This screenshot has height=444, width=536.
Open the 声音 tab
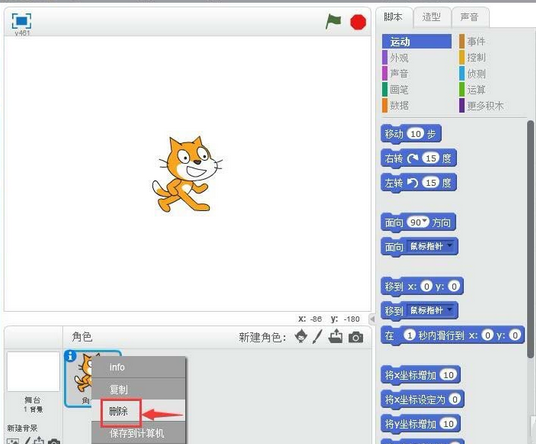[469, 17]
